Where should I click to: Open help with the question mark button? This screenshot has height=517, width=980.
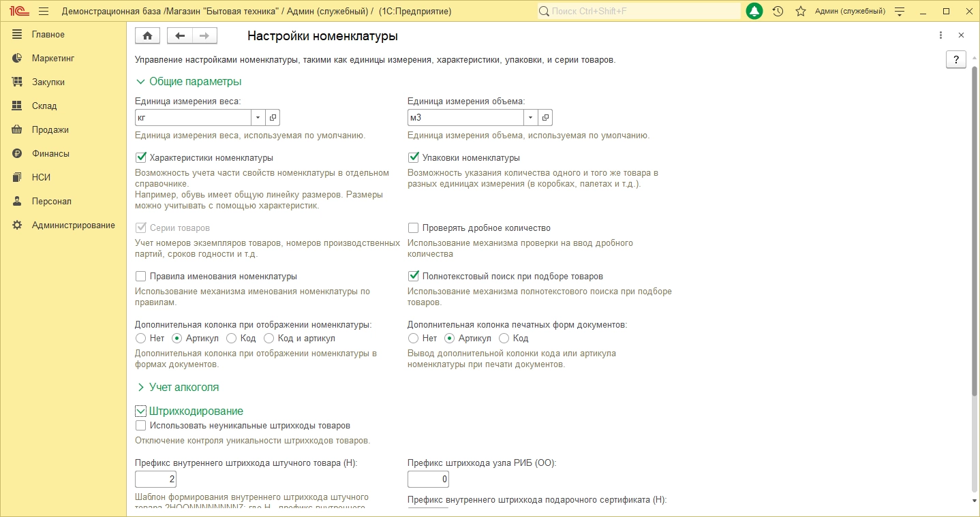coord(956,59)
